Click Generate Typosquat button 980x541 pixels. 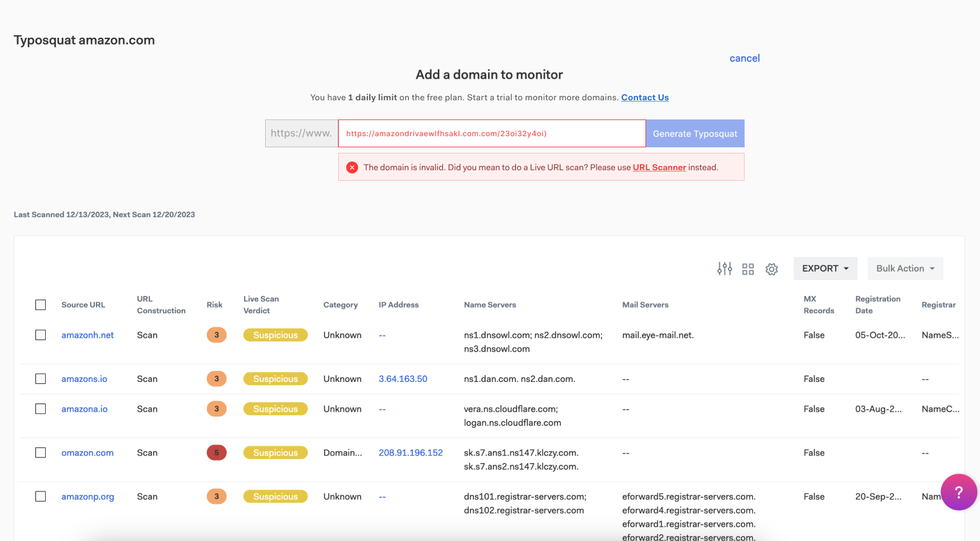click(x=695, y=133)
